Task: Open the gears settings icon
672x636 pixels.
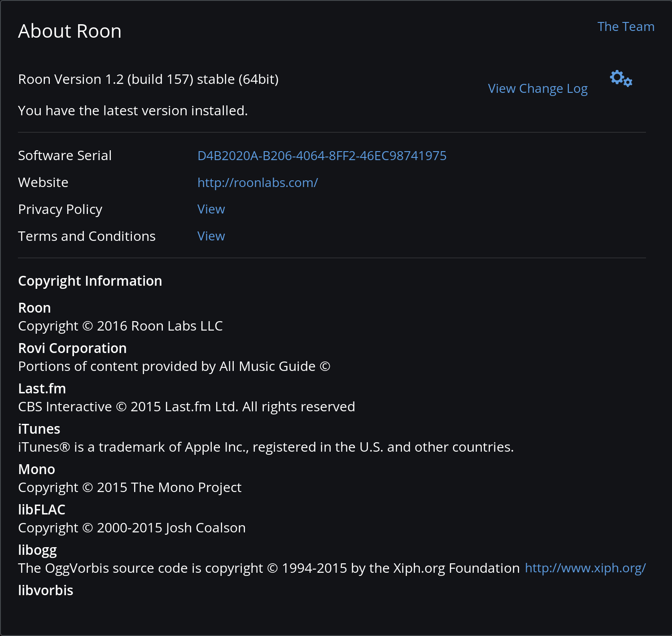Action: click(621, 78)
